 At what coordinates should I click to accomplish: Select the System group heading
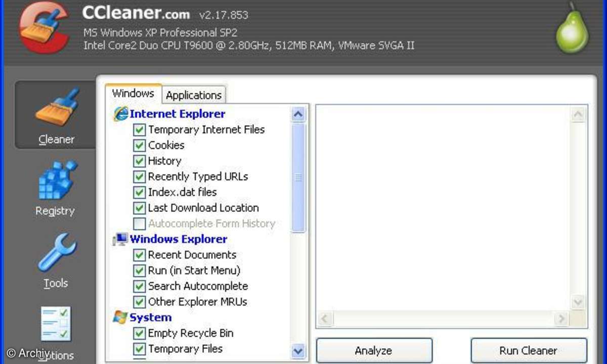(151, 317)
